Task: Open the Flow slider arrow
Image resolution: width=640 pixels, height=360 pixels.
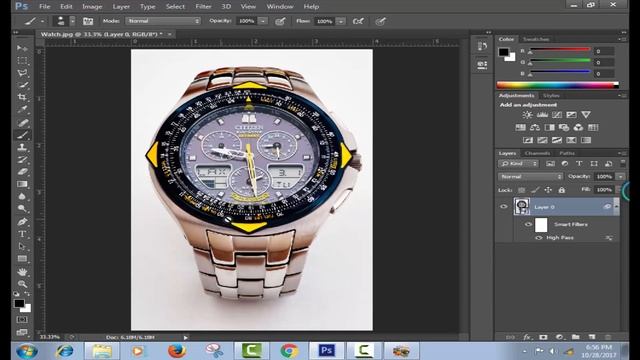Action: (x=340, y=21)
